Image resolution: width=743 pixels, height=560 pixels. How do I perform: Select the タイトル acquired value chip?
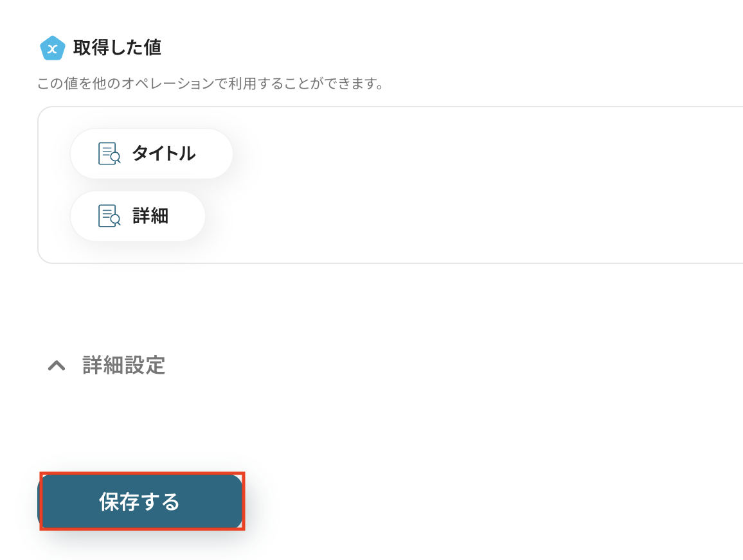tap(152, 153)
